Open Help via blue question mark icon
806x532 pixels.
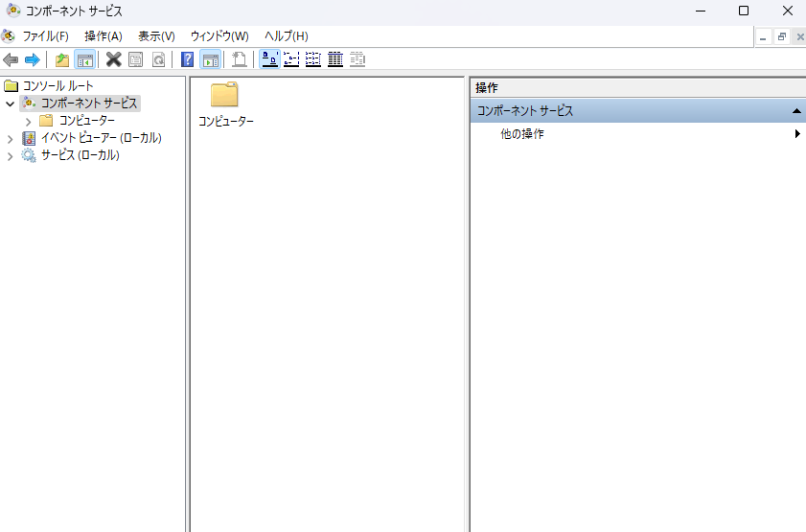click(x=188, y=59)
